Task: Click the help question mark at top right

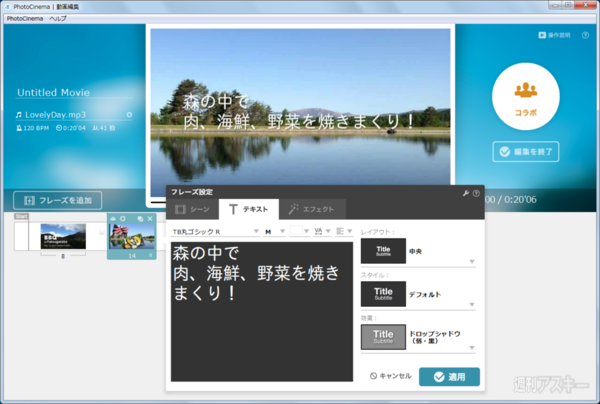Action: [585, 35]
